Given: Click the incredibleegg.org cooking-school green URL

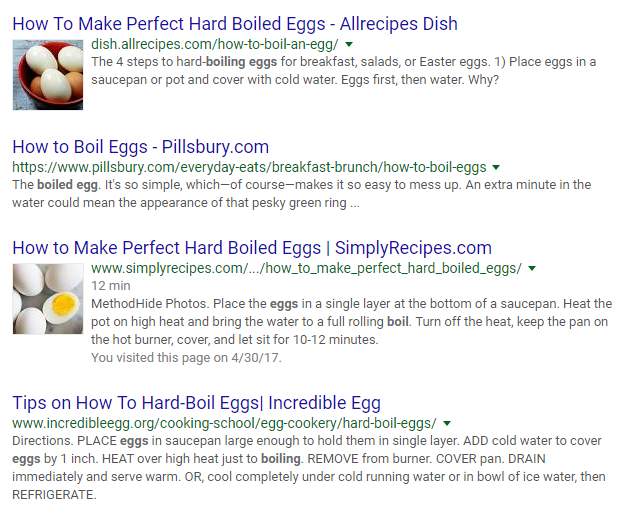Looking at the screenshot, I should point(224,423).
